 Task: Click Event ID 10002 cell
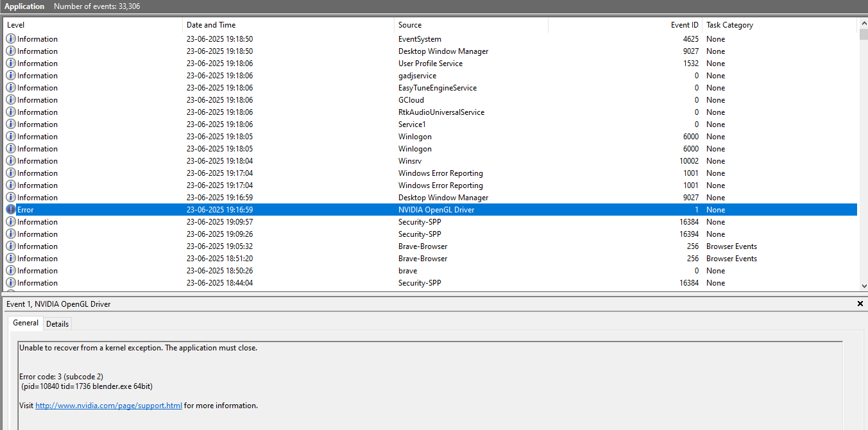[x=689, y=161]
